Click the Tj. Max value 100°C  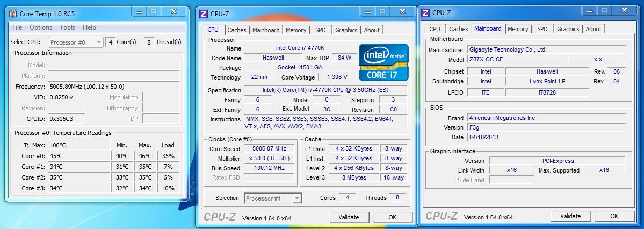(79, 145)
